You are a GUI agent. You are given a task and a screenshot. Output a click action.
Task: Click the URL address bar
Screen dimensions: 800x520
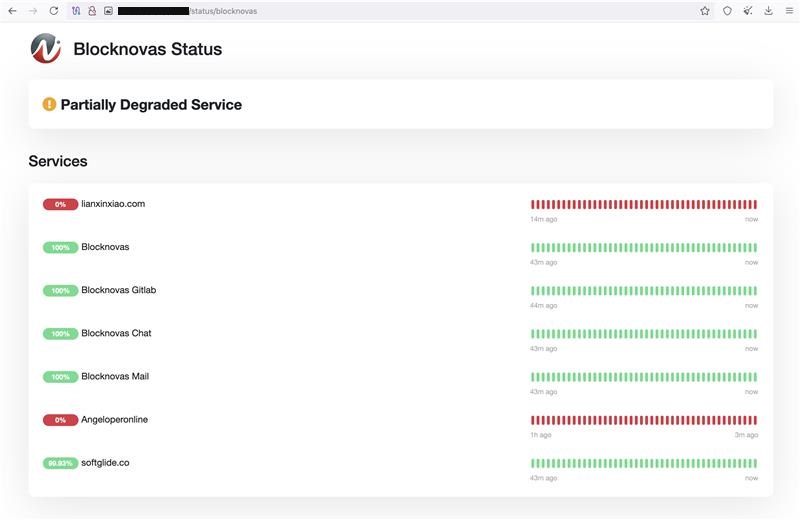point(400,11)
